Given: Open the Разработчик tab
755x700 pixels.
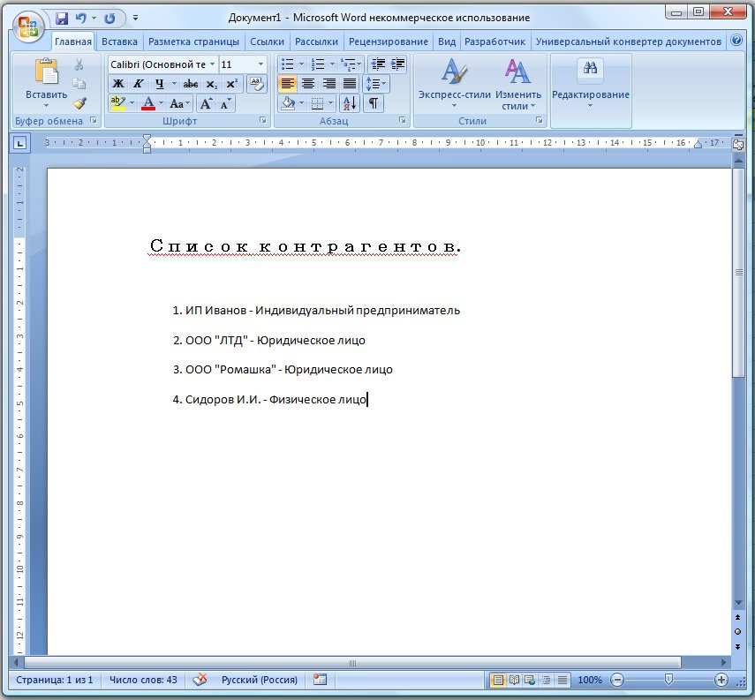Looking at the screenshot, I should 495,41.
